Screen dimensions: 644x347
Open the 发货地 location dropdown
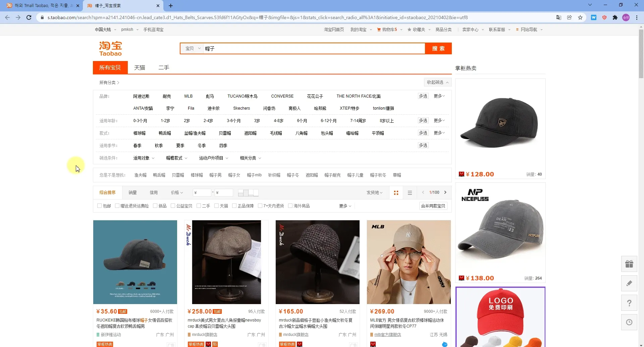(x=374, y=192)
